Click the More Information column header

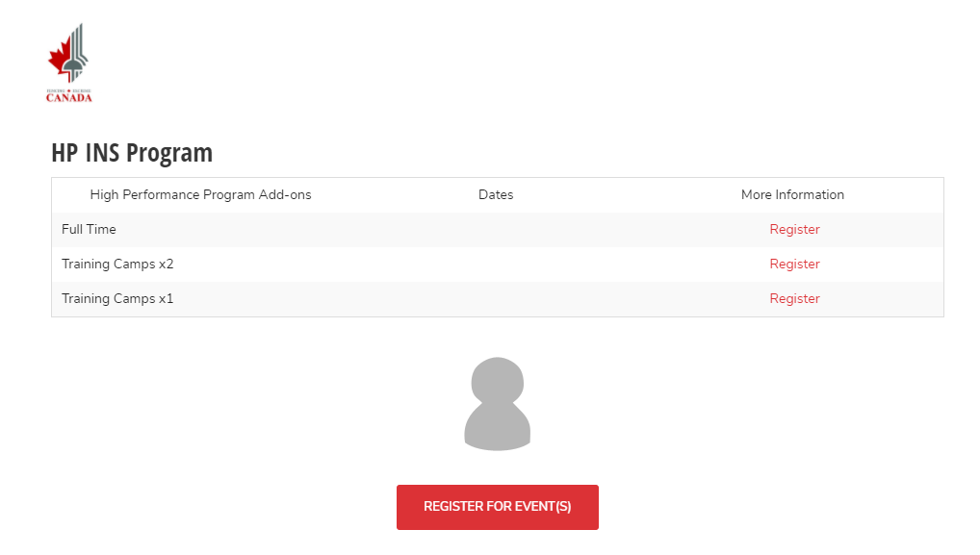[x=792, y=195]
